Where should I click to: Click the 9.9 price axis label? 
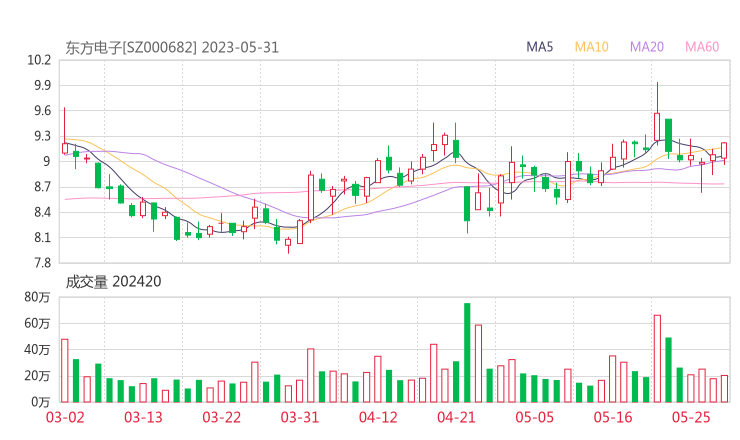(x=42, y=85)
